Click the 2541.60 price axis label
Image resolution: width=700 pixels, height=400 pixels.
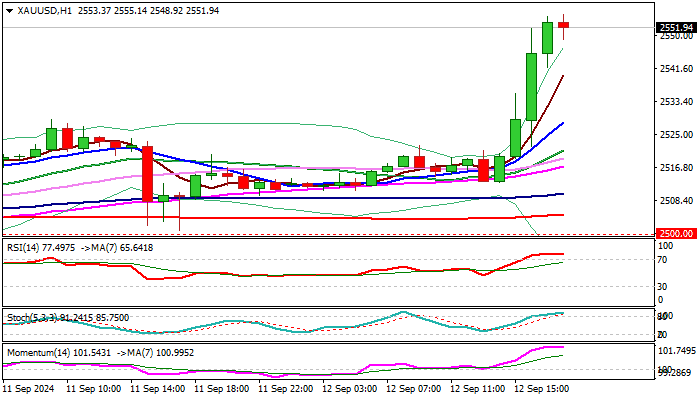pyautogui.click(x=676, y=68)
